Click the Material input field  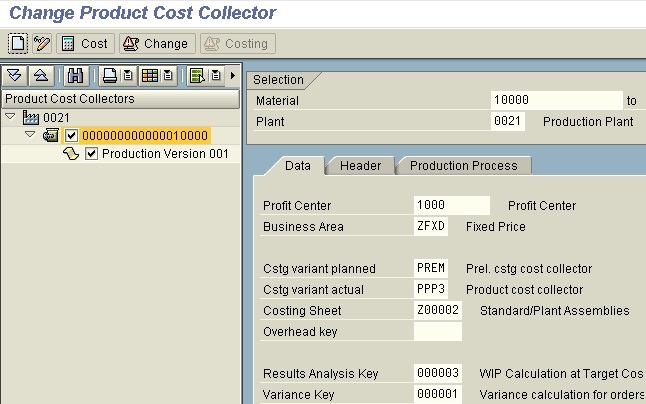point(555,100)
